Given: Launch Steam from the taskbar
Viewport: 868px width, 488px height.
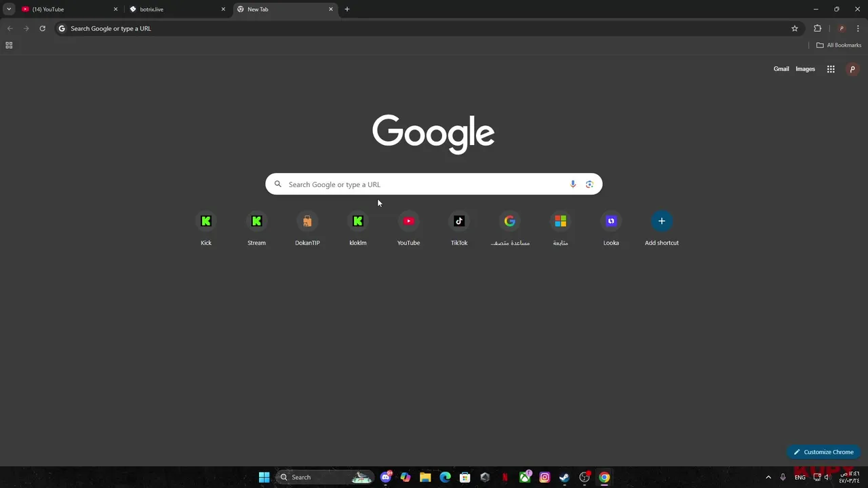Looking at the screenshot, I should 564,477.
